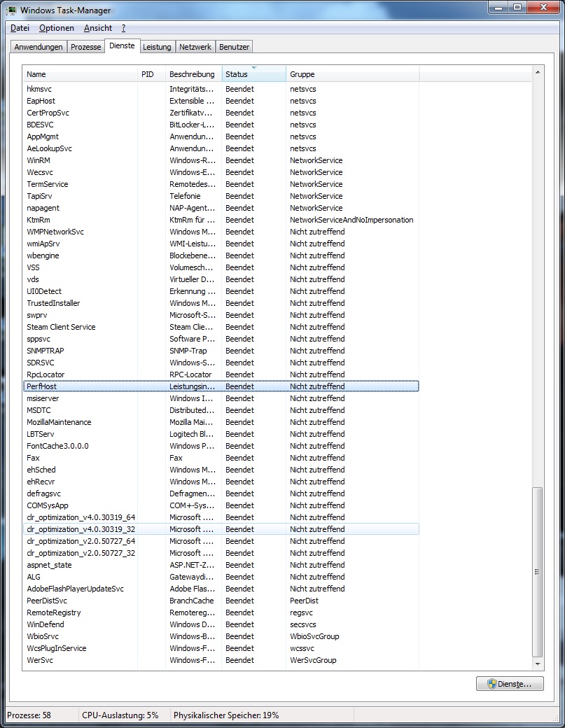Select the WerSvc service
Image resolution: width=565 pixels, height=728 pixels.
(x=221, y=660)
